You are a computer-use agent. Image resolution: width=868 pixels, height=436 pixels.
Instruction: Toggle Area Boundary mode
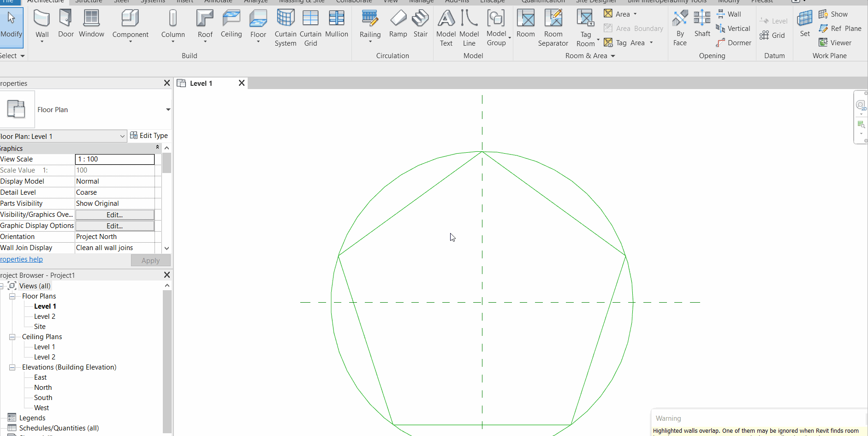click(633, 28)
